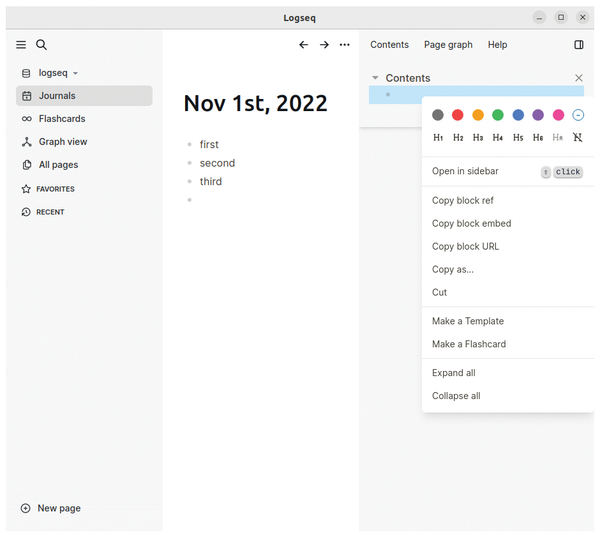600x537 pixels.
Task: Click the bullet of the 'second' block
Action: (x=189, y=163)
